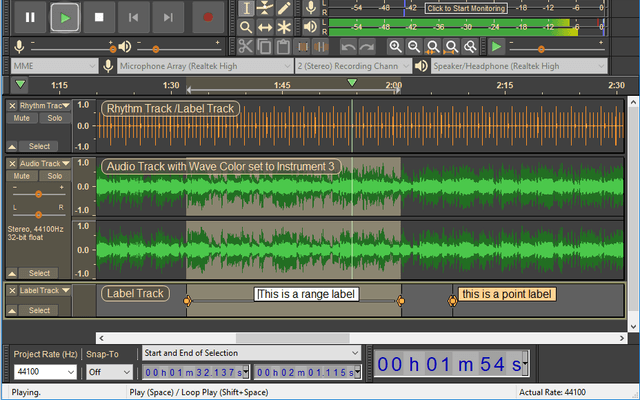
Task: Cut selection with the scissors icon
Action: click(x=245, y=47)
